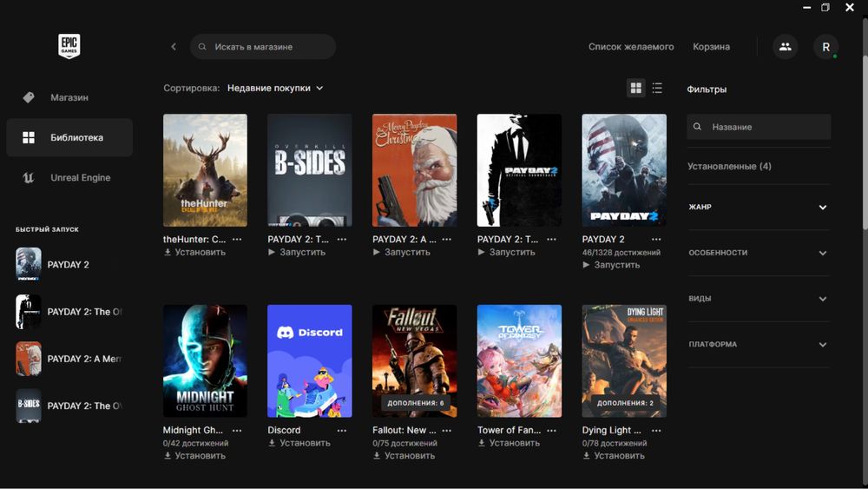Open Discord tile cover
This screenshot has width=868, height=489.
(x=310, y=360)
